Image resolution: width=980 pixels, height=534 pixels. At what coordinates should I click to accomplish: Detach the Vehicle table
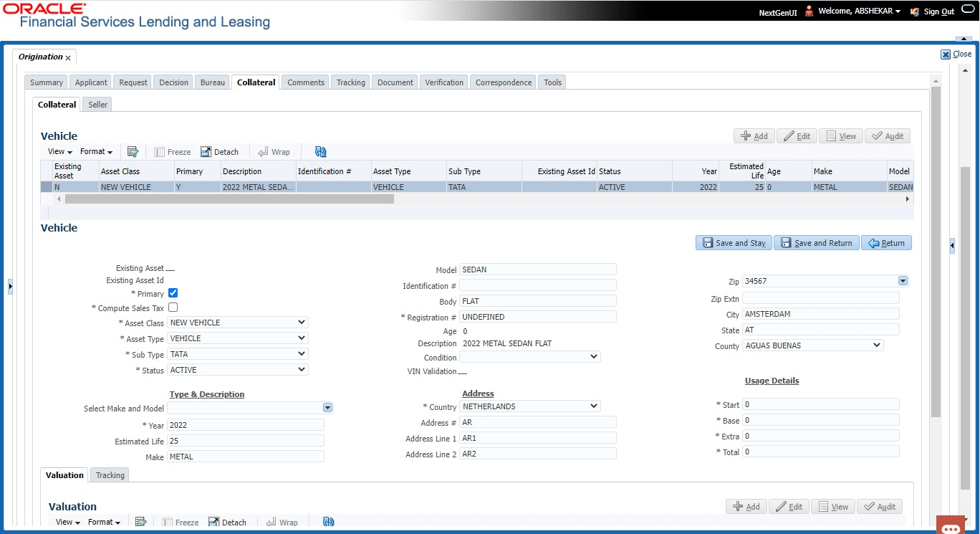click(x=219, y=152)
